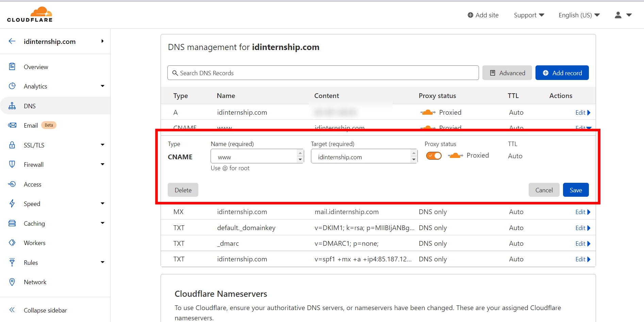Click the DNS network tree icon
Image resolution: width=644 pixels, height=322 pixels.
pyautogui.click(x=12, y=106)
